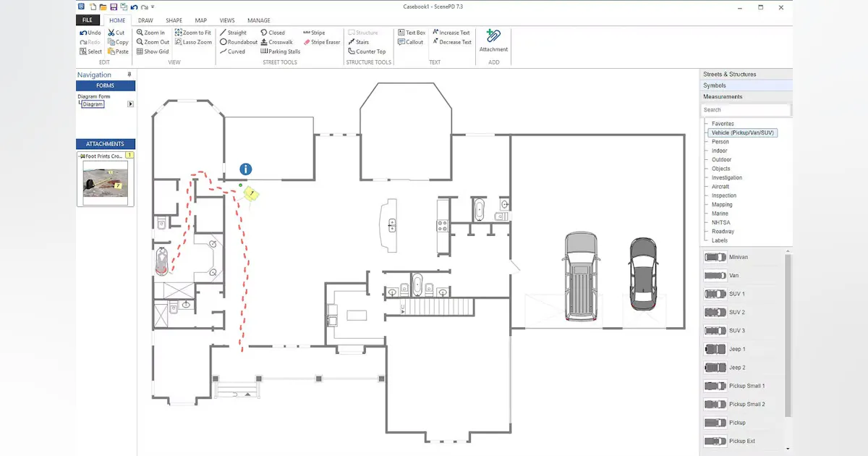This screenshot has width=868, height=456.
Task: Zoom In on the diagram
Action: pos(151,33)
